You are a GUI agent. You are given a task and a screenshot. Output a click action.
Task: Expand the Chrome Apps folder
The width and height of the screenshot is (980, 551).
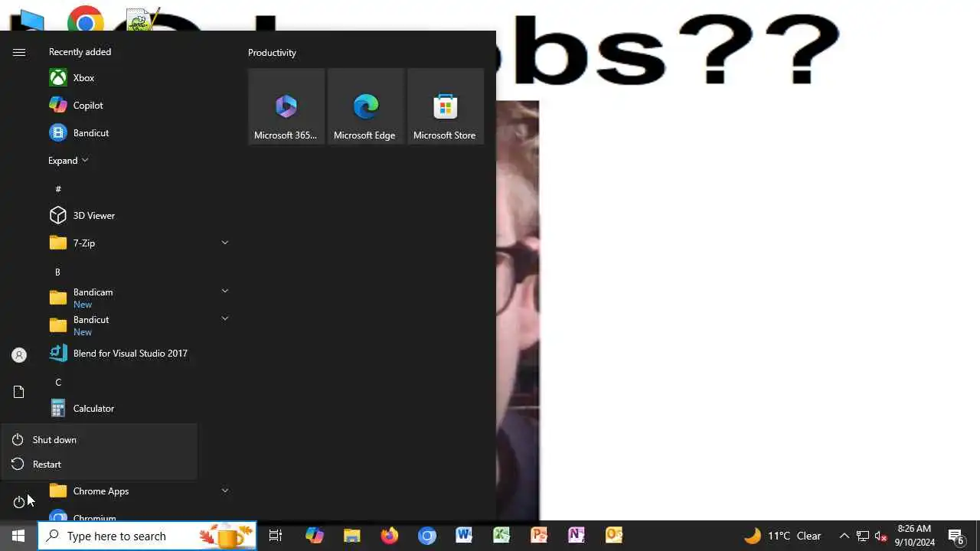[x=138, y=491]
